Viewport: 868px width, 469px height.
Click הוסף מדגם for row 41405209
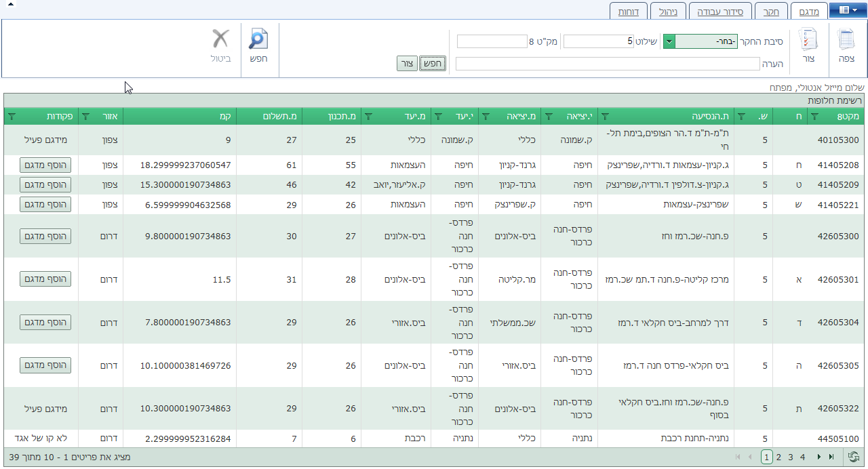tap(45, 184)
